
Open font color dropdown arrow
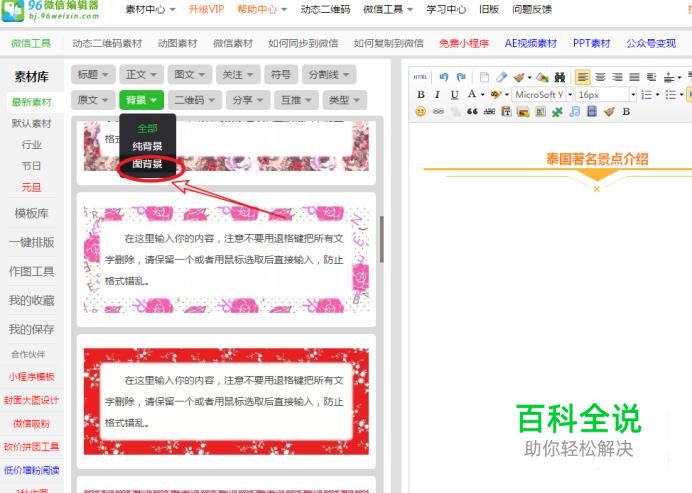482,94
